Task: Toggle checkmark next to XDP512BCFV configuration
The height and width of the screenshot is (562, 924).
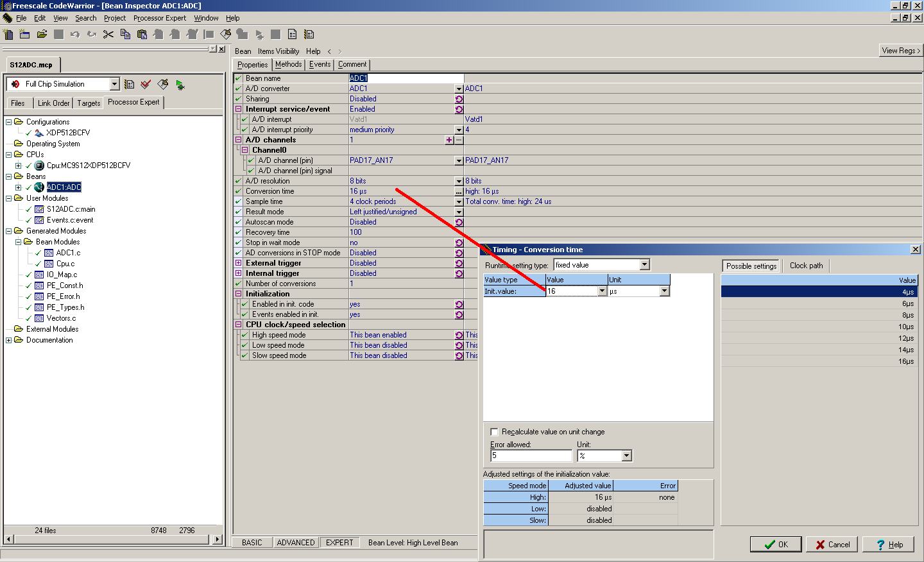Action: pos(28,133)
